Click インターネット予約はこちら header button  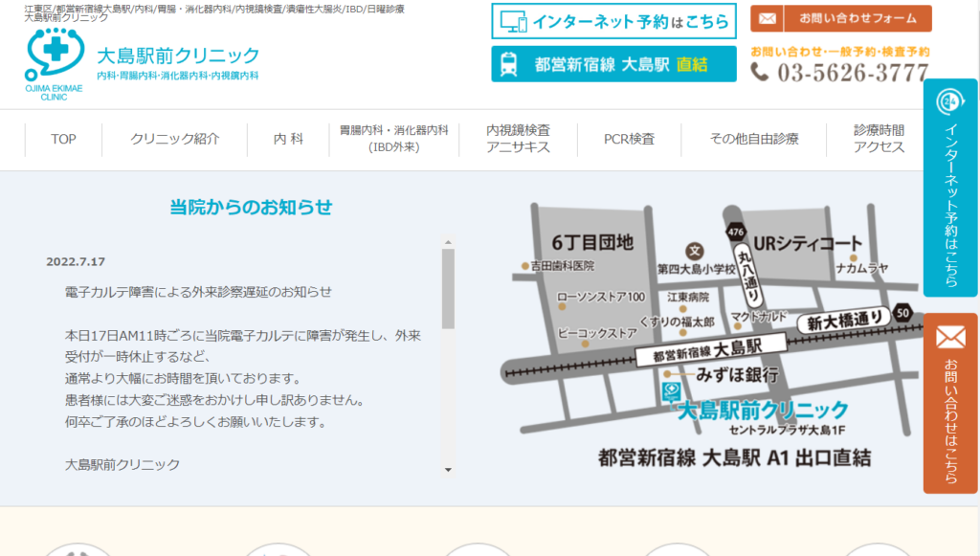coord(613,22)
